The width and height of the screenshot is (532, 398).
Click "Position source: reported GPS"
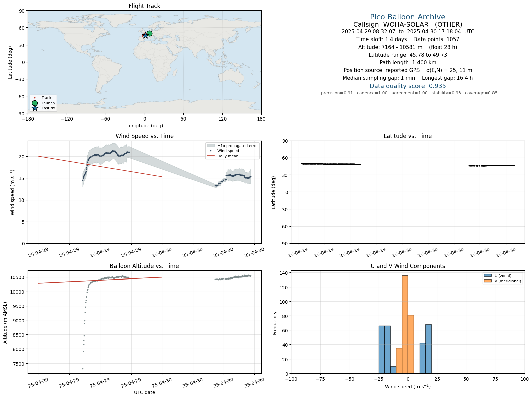381,70
